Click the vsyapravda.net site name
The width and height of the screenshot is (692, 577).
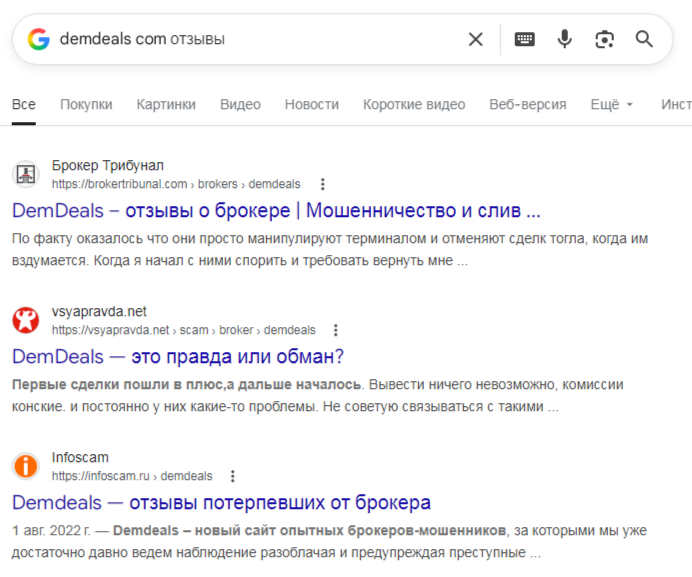click(x=99, y=312)
